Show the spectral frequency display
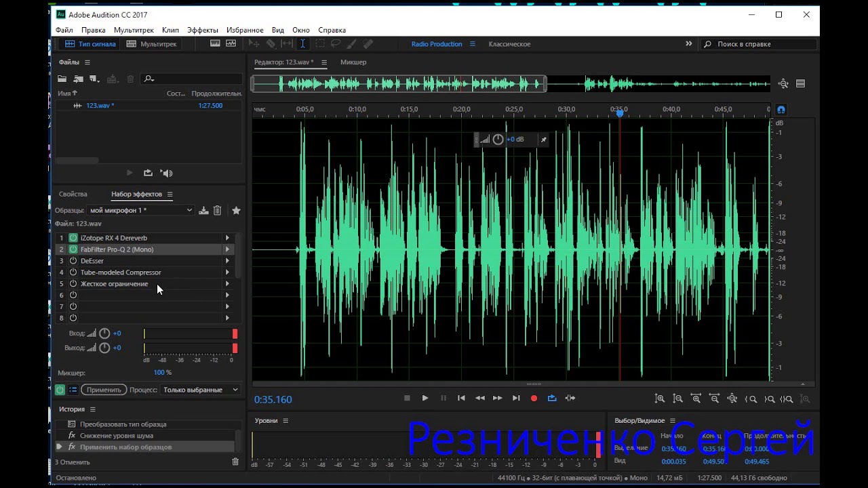This screenshot has width=868, height=488. point(215,43)
